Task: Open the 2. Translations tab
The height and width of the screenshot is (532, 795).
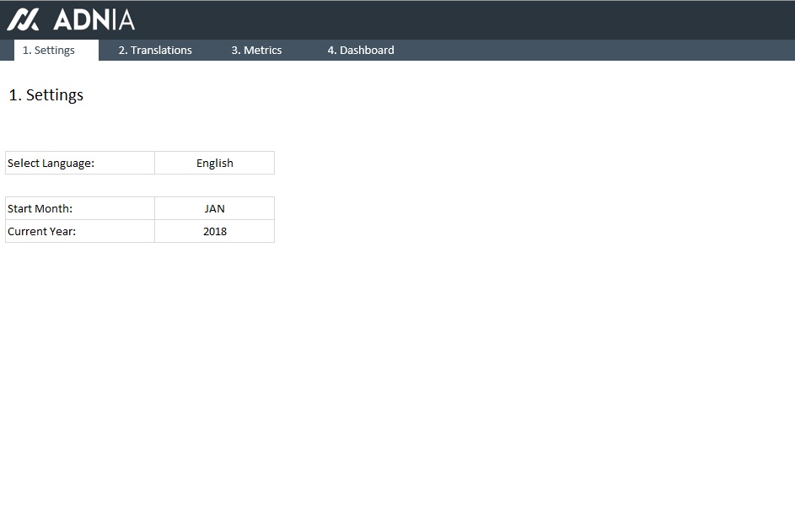Action: coord(155,51)
